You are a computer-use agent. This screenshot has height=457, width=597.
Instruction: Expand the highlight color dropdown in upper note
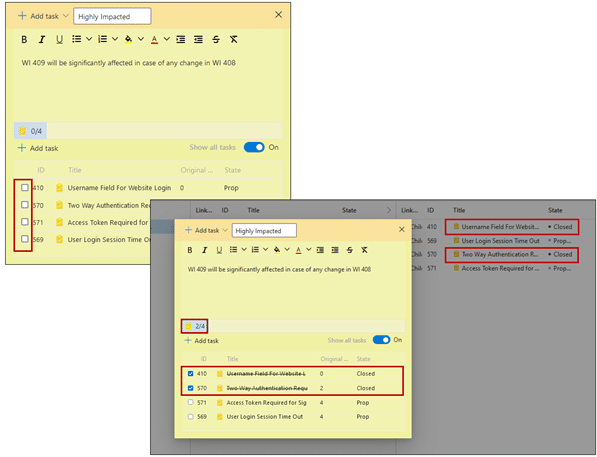pyautogui.click(x=141, y=39)
